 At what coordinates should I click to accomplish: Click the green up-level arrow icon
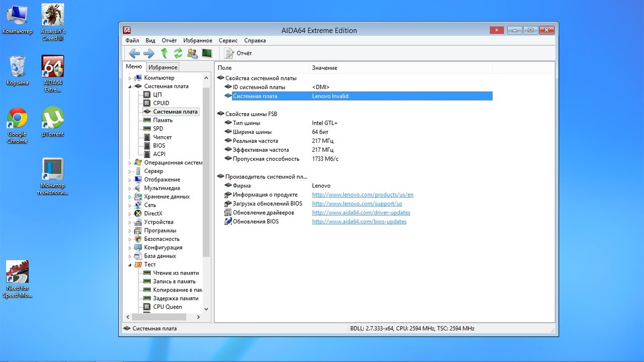pos(164,53)
